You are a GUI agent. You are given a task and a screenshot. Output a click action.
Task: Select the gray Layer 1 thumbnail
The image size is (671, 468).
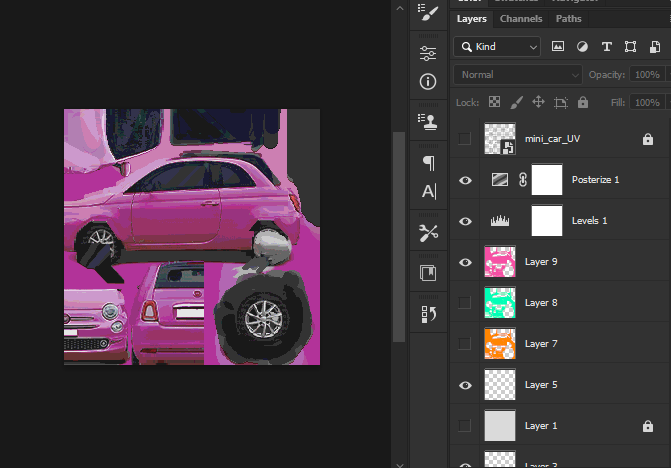click(x=500, y=426)
